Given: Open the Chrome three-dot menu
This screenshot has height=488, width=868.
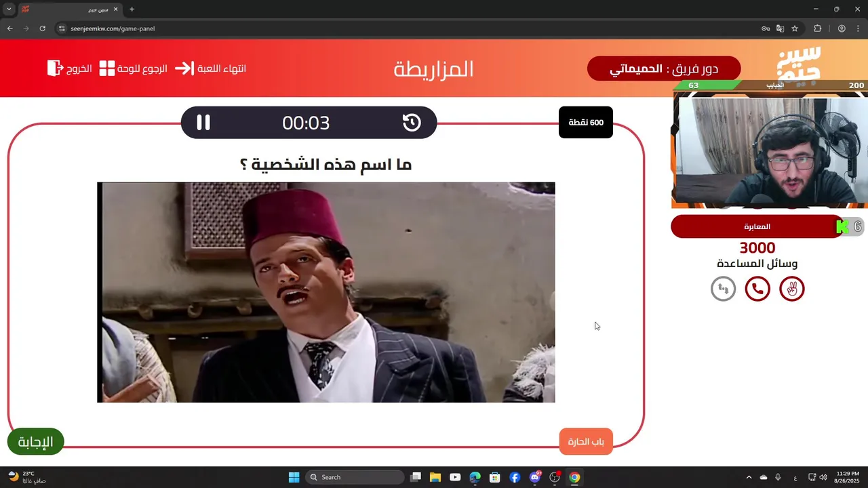Looking at the screenshot, I should [858, 28].
